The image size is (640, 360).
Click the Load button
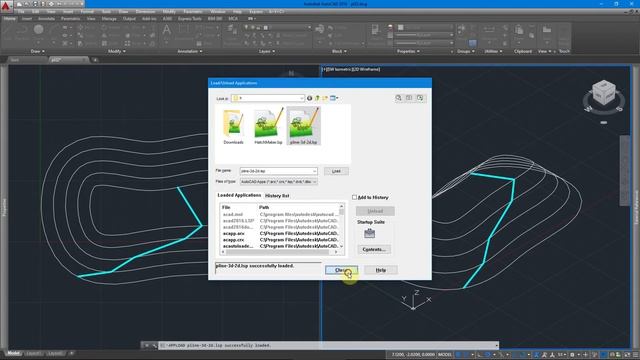(336, 171)
